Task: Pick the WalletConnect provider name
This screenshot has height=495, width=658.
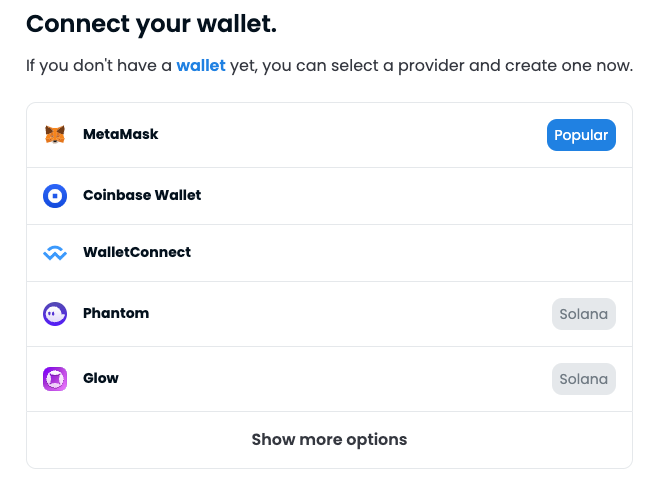Action: point(137,252)
